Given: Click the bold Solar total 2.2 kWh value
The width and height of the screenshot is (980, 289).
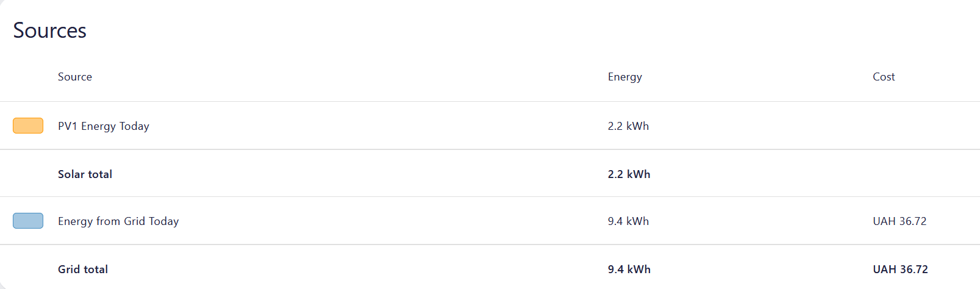Looking at the screenshot, I should coord(629,174).
